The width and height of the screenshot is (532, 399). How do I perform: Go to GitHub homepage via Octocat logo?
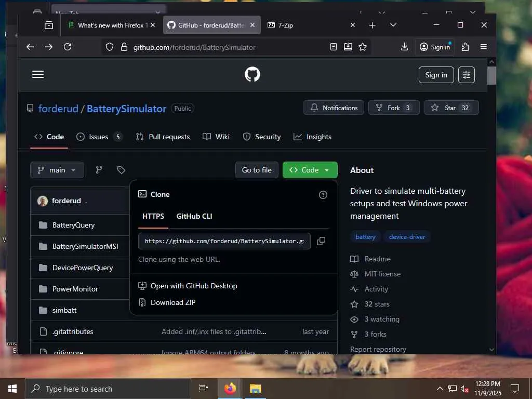point(252,74)
